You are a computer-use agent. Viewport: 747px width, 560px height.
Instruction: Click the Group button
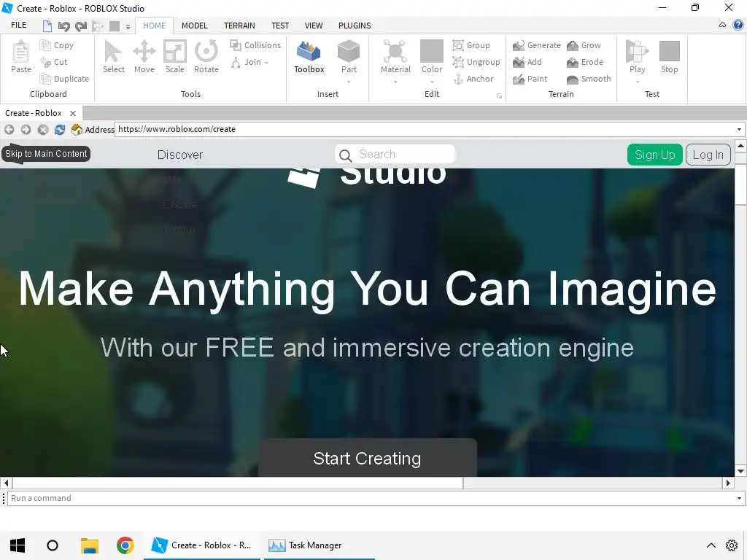pyautogui.click(x=471, y=45)
